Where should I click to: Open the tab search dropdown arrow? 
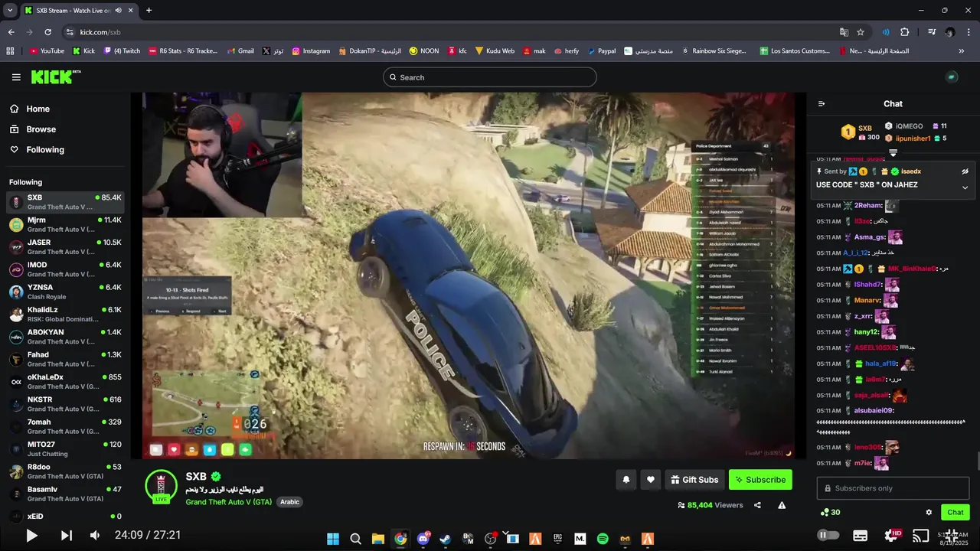click(10, 11)
